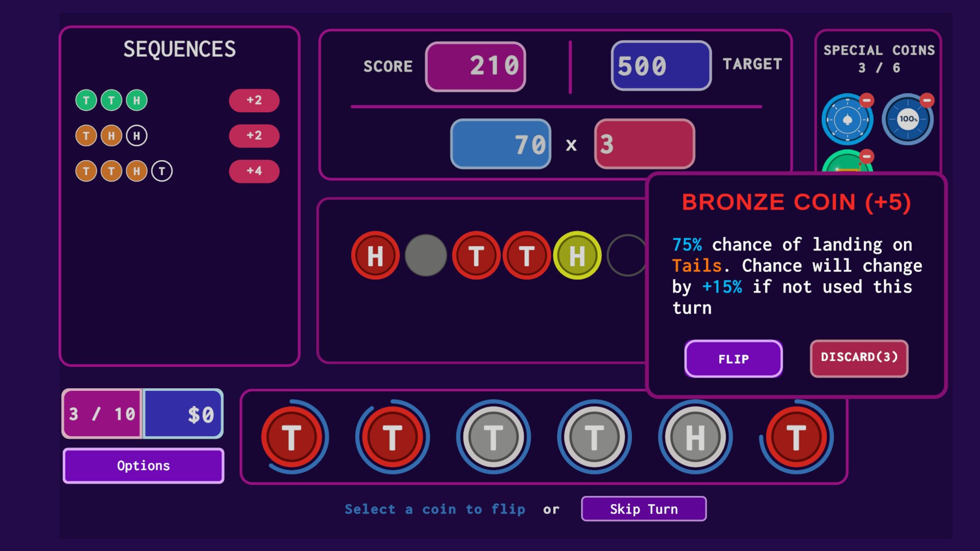Click the yellow H coin on board
Image resolution: width=980 pixels, height=551 pixels.
[577, 256]
